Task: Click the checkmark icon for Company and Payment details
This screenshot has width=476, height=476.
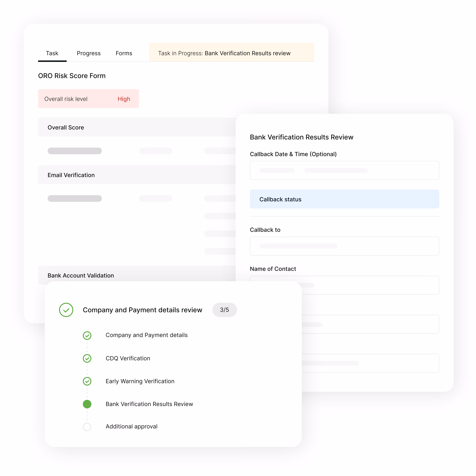Action: 87,335
